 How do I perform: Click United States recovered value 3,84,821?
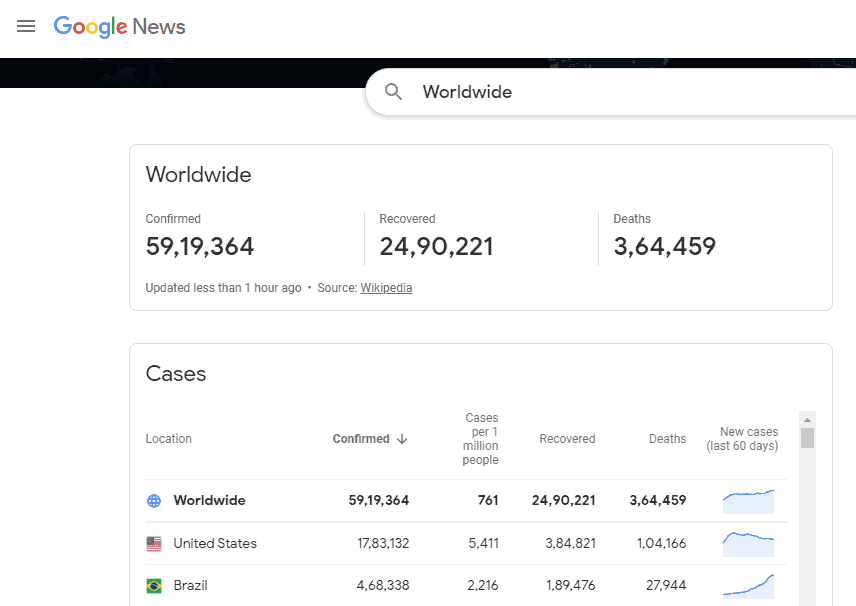[570, 543]
